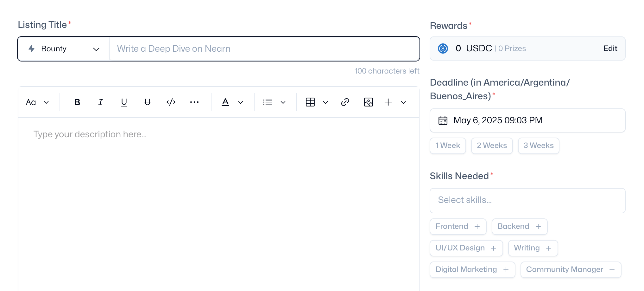Open the Bounty listing type dropdown
The height and width of the screenshot is (291, 644).
(x=64, y=49)
